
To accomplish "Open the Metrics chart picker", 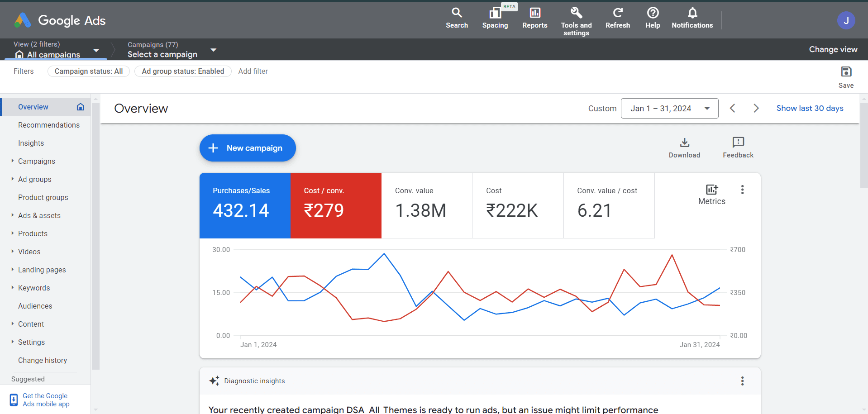I will pos(711,195).
